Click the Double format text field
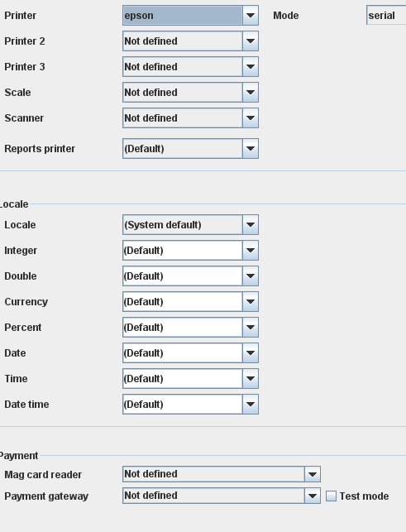406x532 pixels. [183, 276]
